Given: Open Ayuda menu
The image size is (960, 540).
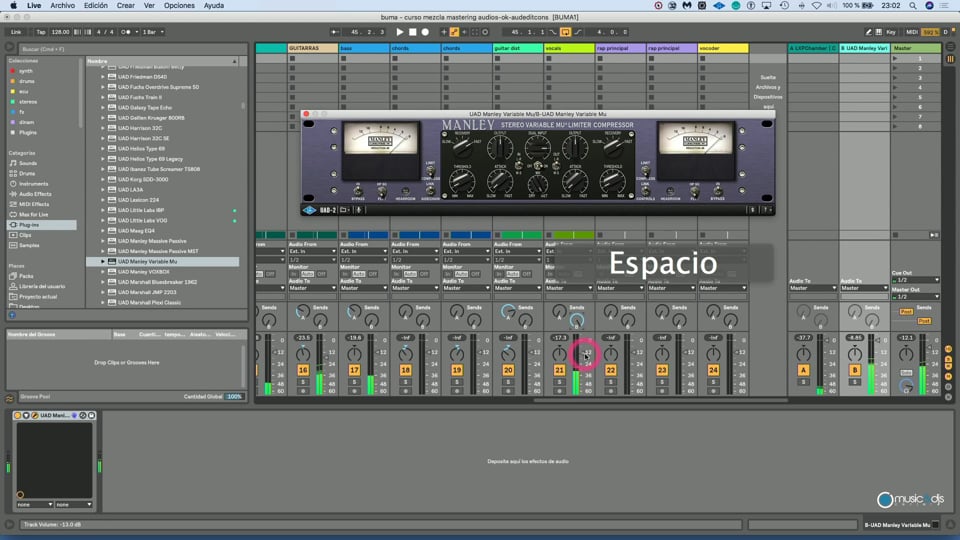Looking at the screenshot, I should point(214,6).
